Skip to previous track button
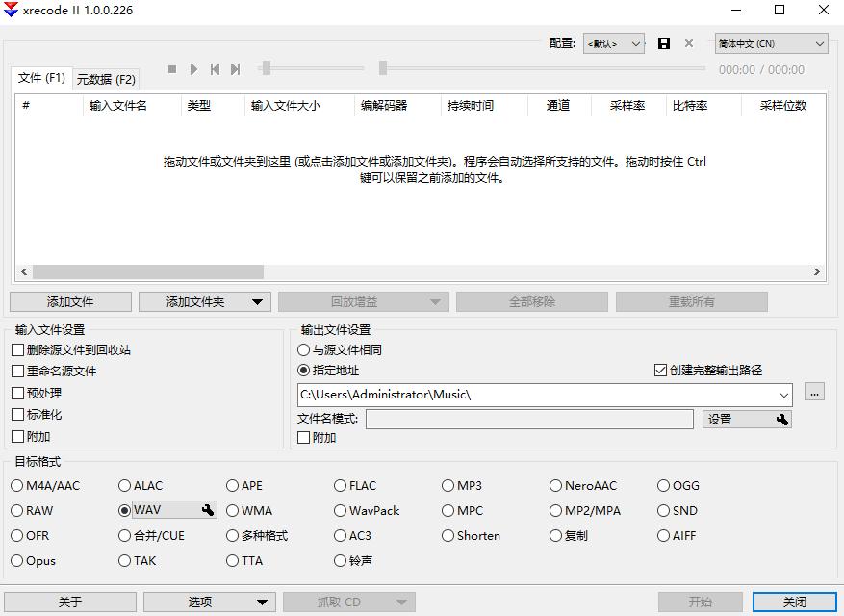 pos(214,68)
